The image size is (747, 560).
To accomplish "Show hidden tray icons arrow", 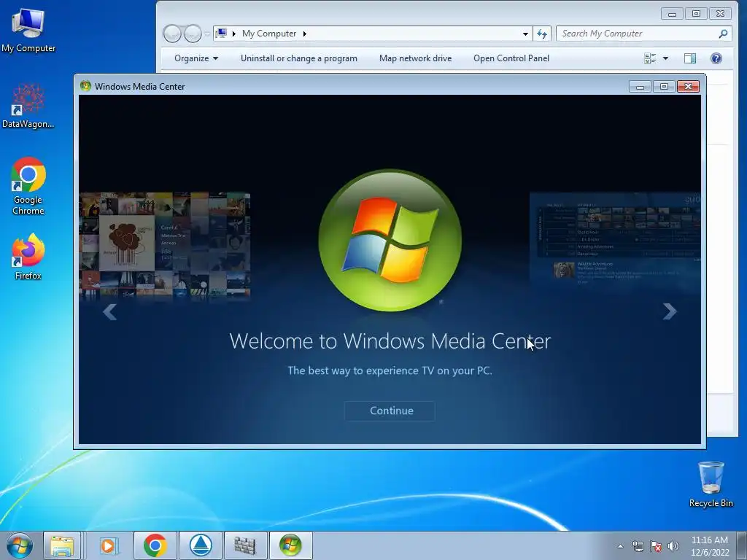I will [x=620, y=546].
